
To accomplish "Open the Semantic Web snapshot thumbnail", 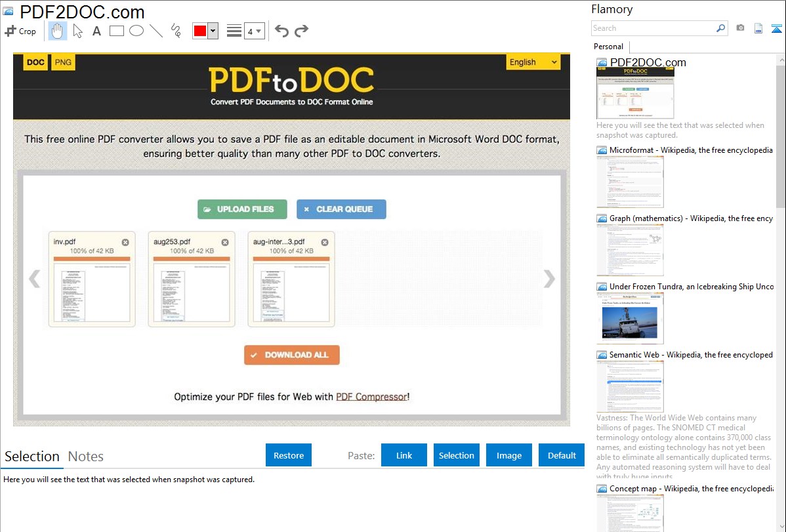I will (630, 386).
